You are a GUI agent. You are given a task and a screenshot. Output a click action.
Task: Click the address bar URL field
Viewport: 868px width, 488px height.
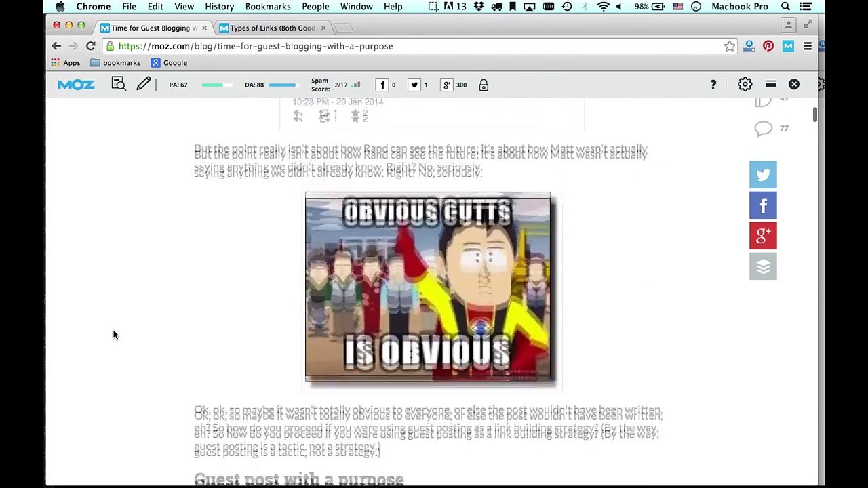420,46
